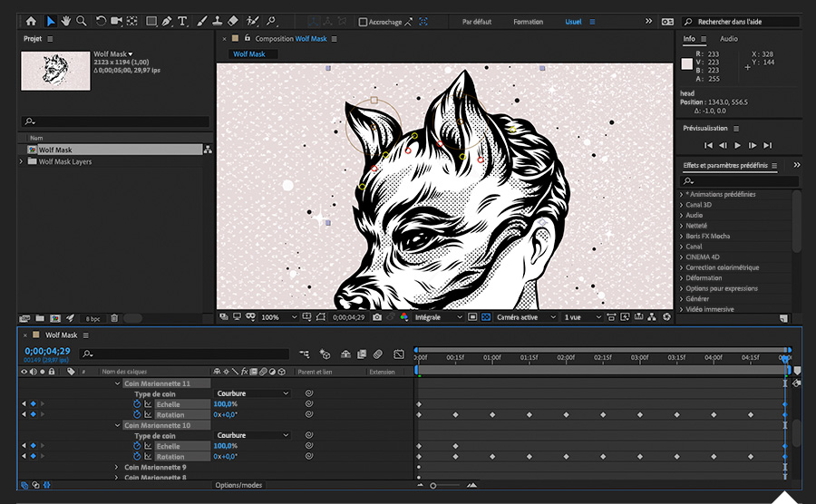Click stopwatch for Coin Marionnette 11 Echelle

(138, 404)
